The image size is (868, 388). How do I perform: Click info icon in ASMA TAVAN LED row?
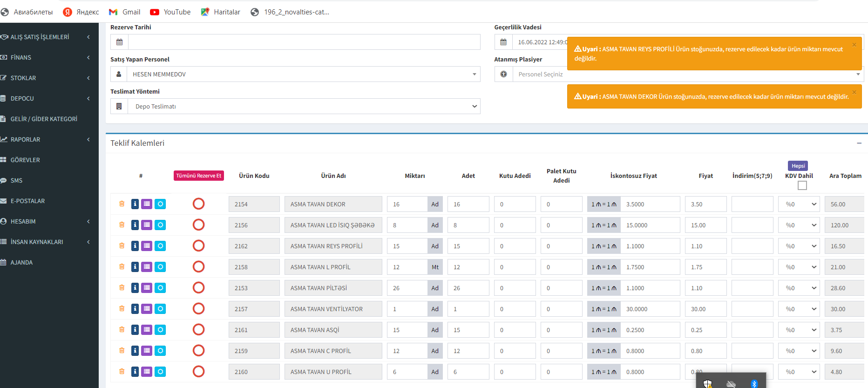click(135, 225)
